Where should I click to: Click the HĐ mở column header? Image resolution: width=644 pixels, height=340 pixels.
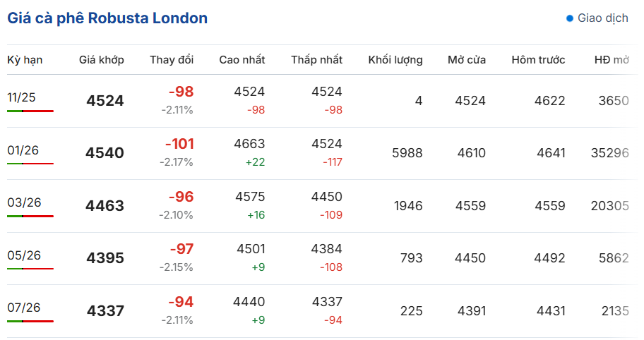coord(612,60)
